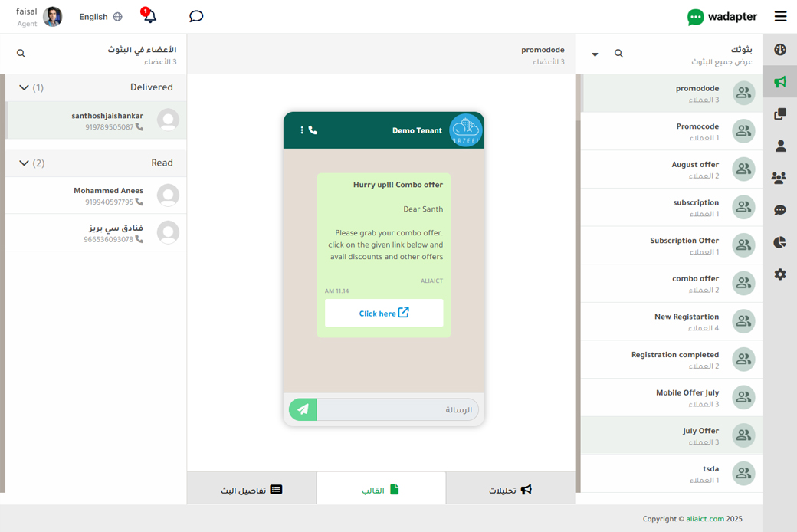Image resolution: width=797 pixels, height=532 pixels.
Task: Open the hamburger menu in top bar
Action: 780,16
